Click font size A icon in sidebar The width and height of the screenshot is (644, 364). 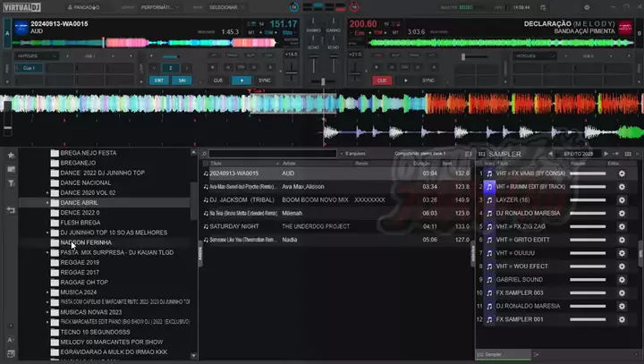click(x=11, y=340)
